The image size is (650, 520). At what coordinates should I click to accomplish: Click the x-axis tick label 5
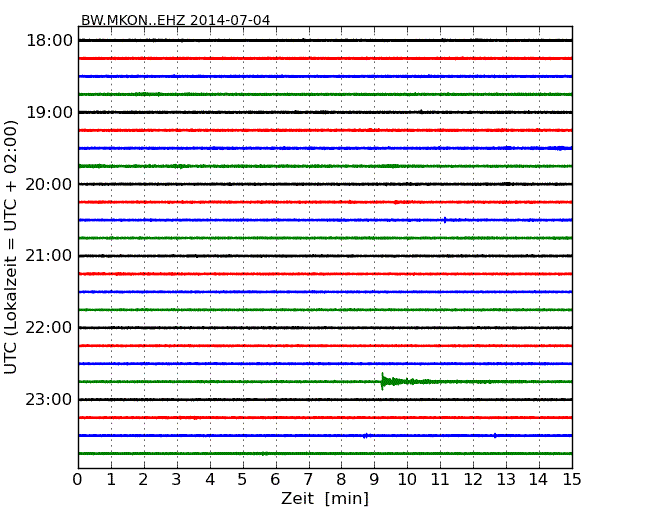click(x=243, y=479)
